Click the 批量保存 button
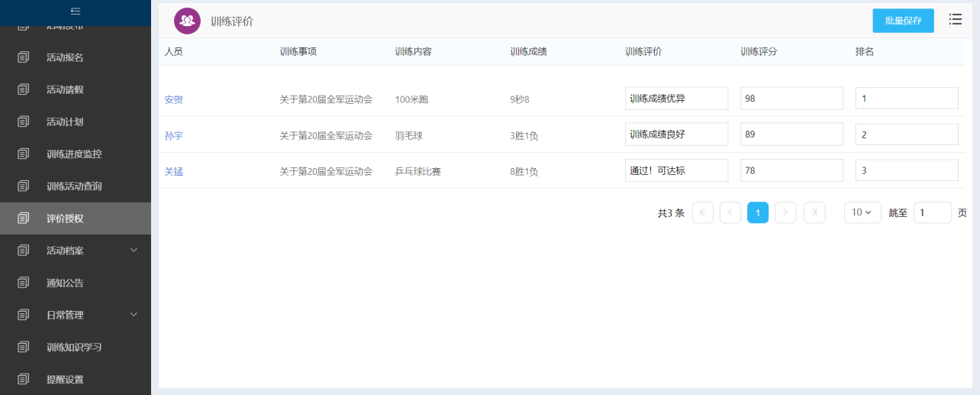Viewport: 980px width, 395px height. pos(903,21)
